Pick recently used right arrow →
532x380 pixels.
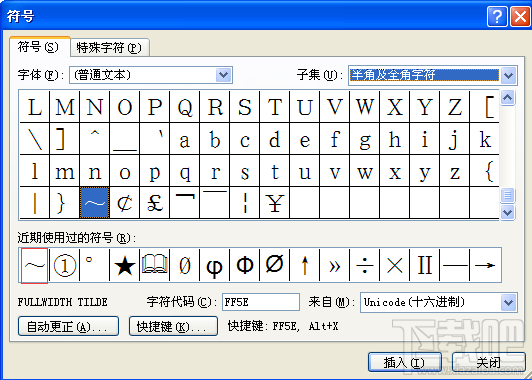[x=485, y=265]
